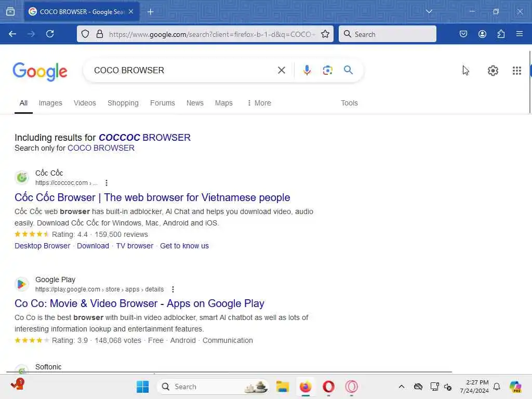Open a new browser tab

click(150, 12)
